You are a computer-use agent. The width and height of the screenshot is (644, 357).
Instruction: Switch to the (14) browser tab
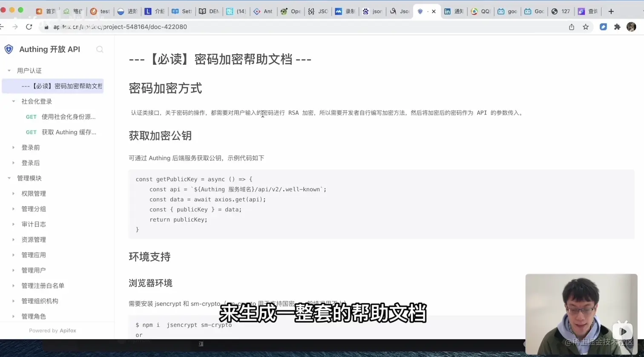point(236,11)
